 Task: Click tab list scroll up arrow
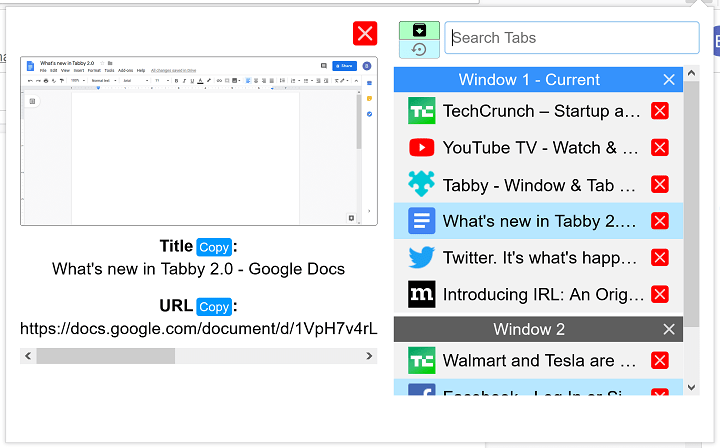692,73
